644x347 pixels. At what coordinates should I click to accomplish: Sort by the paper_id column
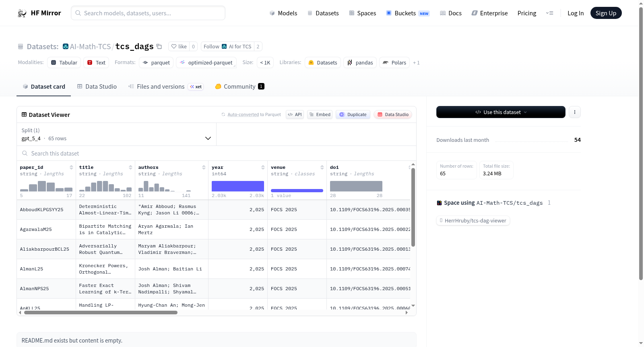point(71,167)
